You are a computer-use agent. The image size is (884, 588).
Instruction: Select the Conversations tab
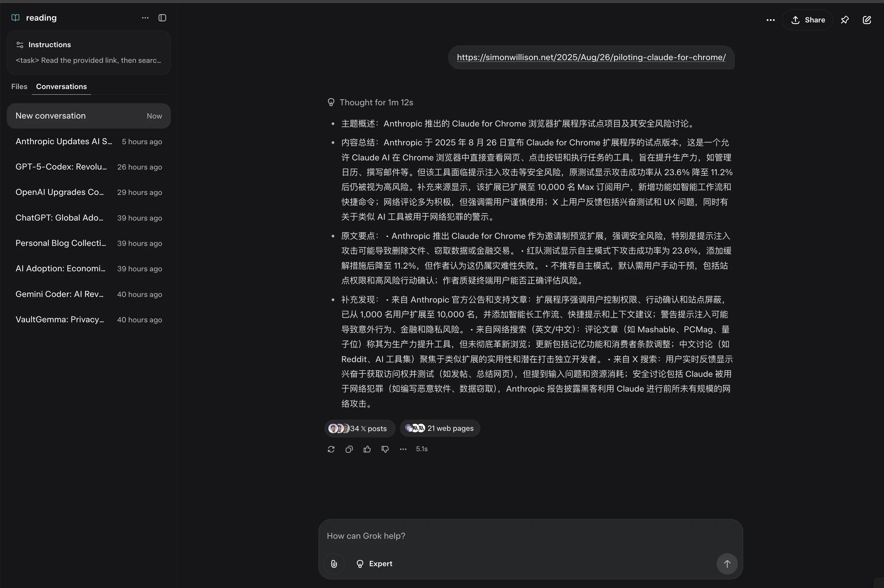(x=61, y=87)
